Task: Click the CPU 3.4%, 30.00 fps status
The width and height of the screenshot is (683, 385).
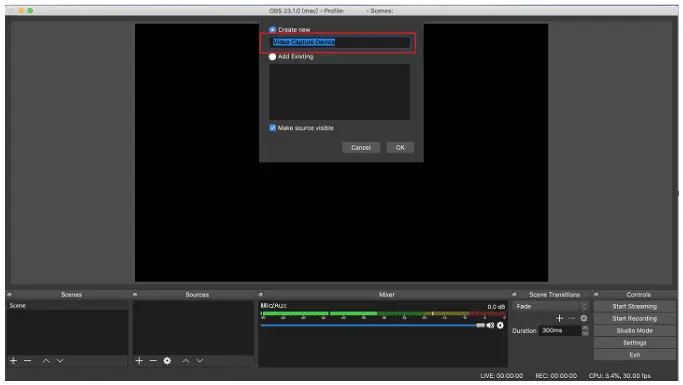Action: 619,376
